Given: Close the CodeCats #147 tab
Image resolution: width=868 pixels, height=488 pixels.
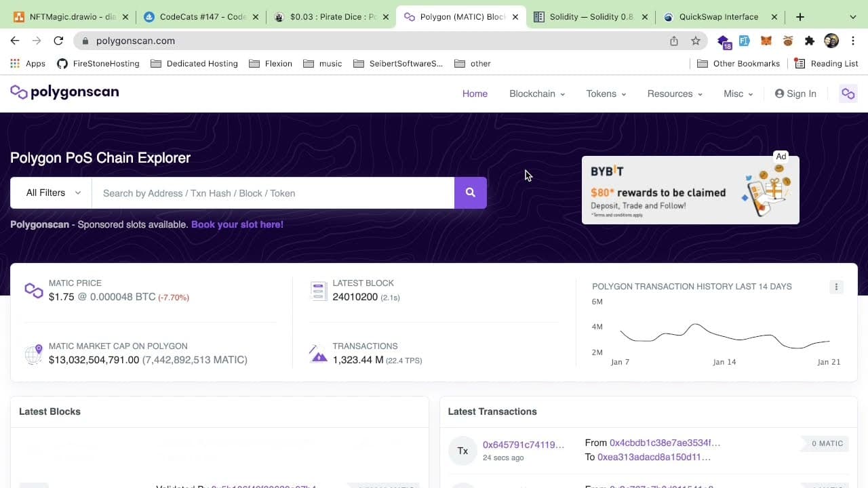Looking at the screenshot, I should coord(256,17).
